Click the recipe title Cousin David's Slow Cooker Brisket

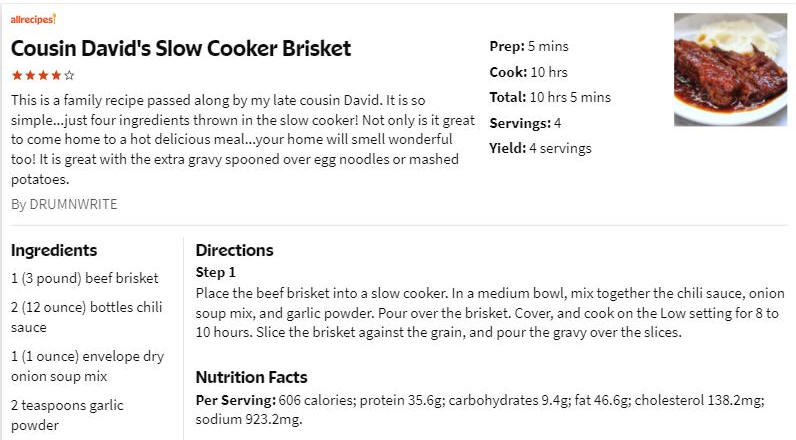pos(181,48)
